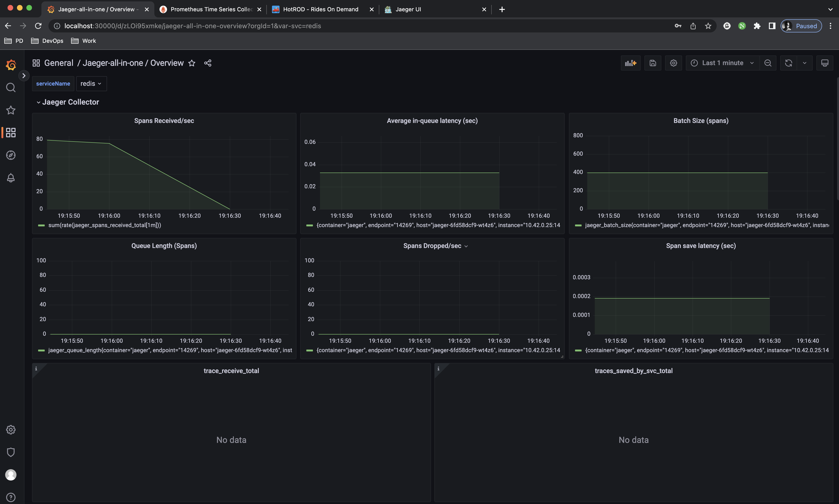The height and width of the screenshot is (504, 839).
Task: Click the zoom out time range icon
Action: pos(768,63)
